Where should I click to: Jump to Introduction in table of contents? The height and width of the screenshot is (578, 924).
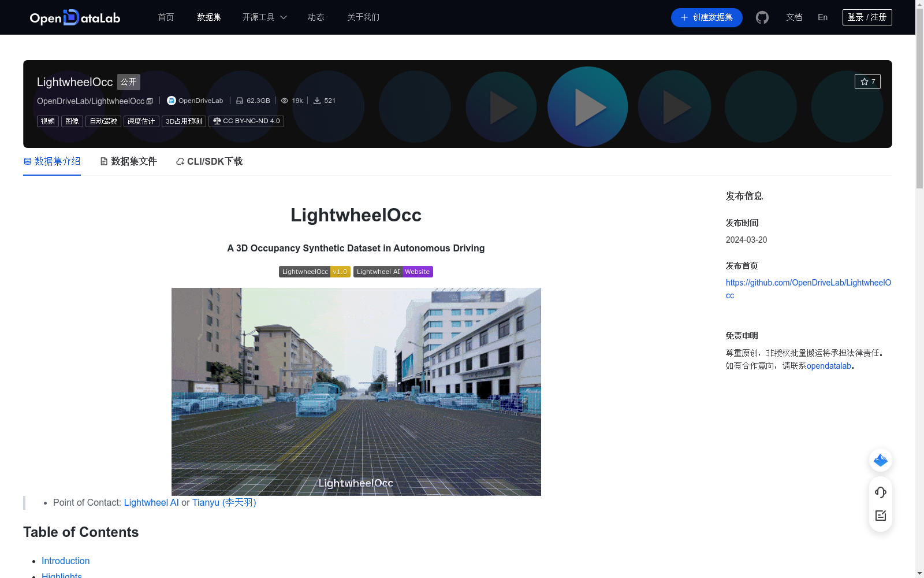pyautogui.click(x=66, y=561)
